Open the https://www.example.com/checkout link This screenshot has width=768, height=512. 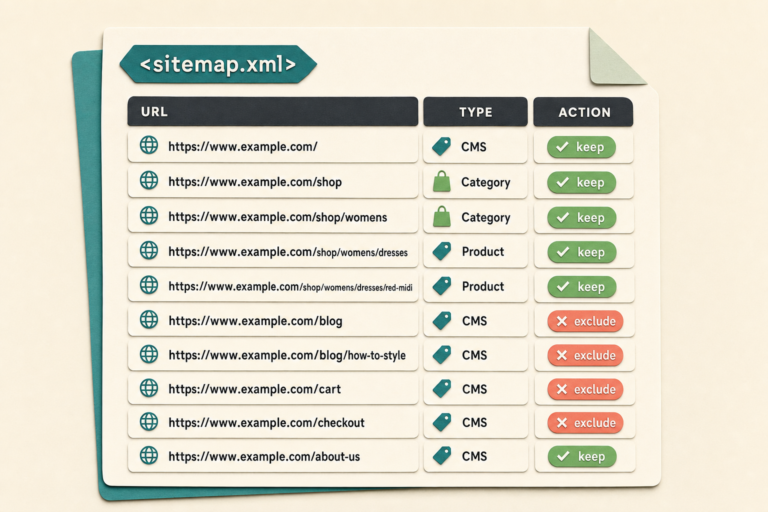(x=266, y=423)
